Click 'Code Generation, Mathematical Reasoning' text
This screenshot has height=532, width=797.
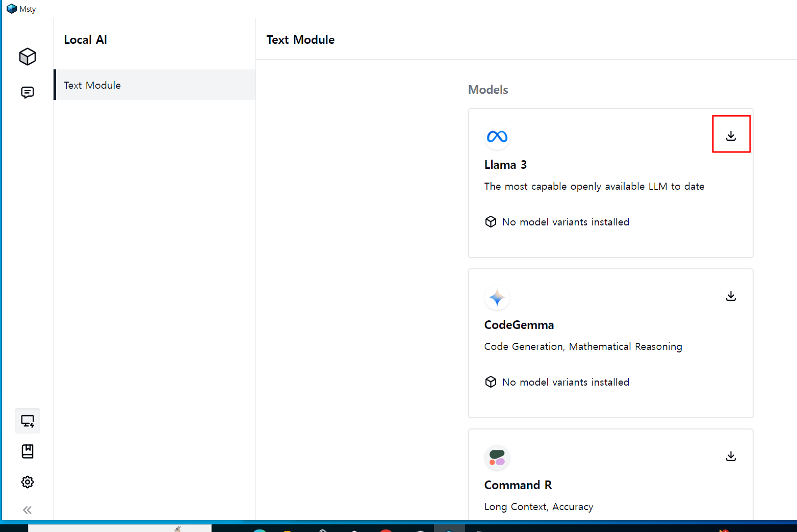[x=583, y=347]
